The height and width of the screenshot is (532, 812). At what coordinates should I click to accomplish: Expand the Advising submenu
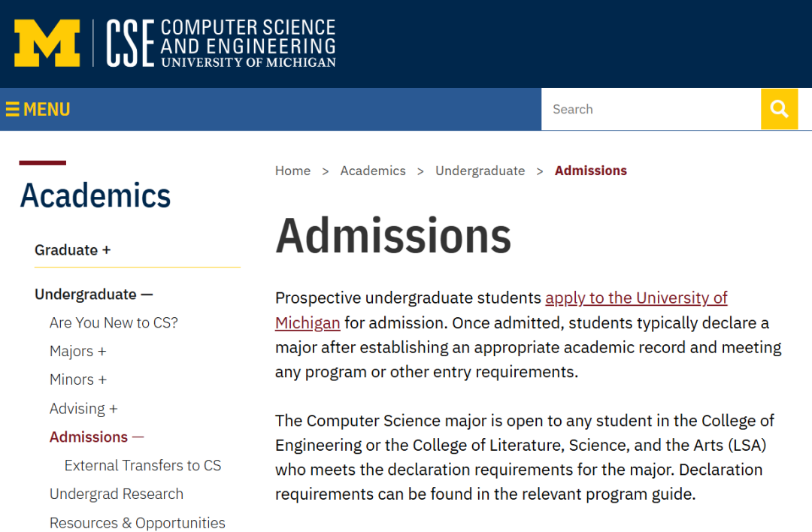click(114, 409)
